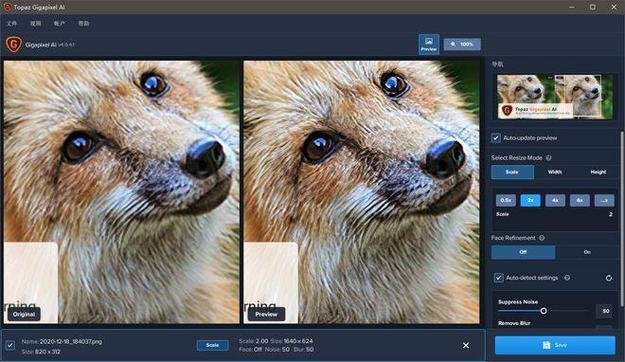The height and width of the screenshot is (362, 625).
Task: Click the Face Refinement help icon
Action: [542, 238]
